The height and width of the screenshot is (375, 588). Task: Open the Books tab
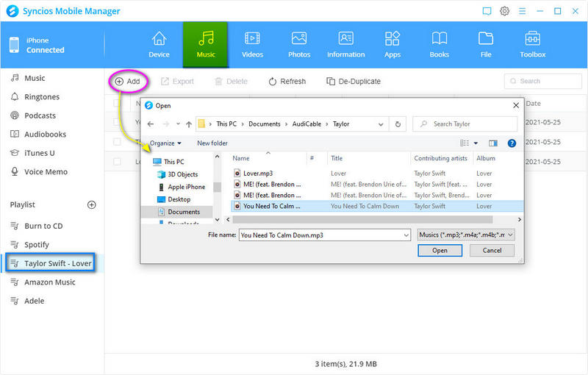click(439, 45)
